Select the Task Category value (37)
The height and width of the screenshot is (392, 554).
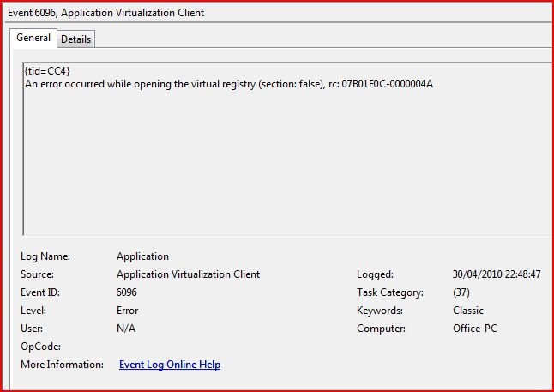(461, 292)
